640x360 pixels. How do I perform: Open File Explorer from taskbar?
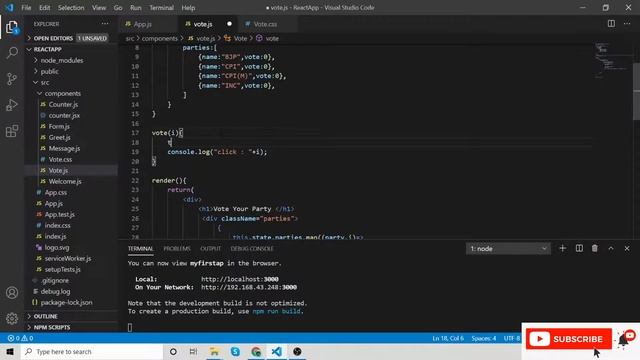tap(214, 351)
